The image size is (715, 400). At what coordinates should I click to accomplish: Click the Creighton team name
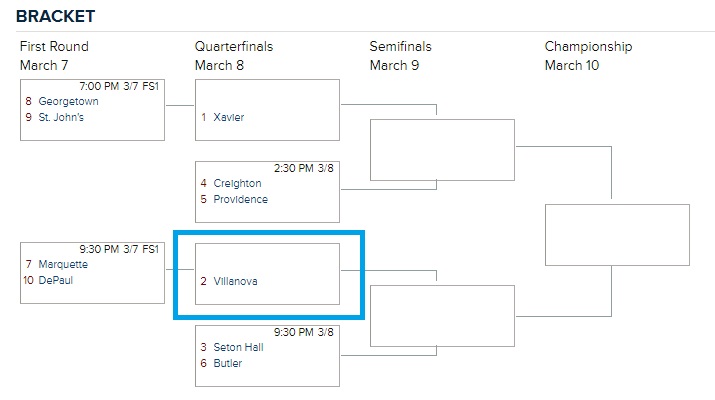tap(237, 183)
